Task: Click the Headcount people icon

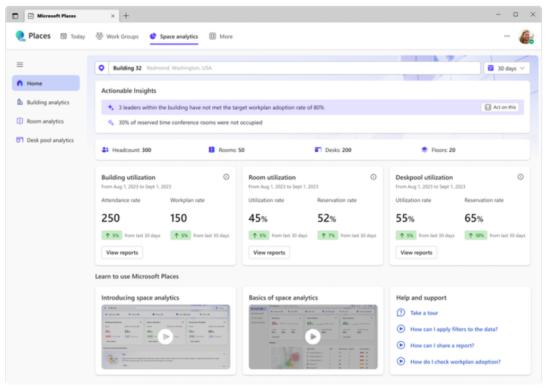Action: tap(105, 149)
